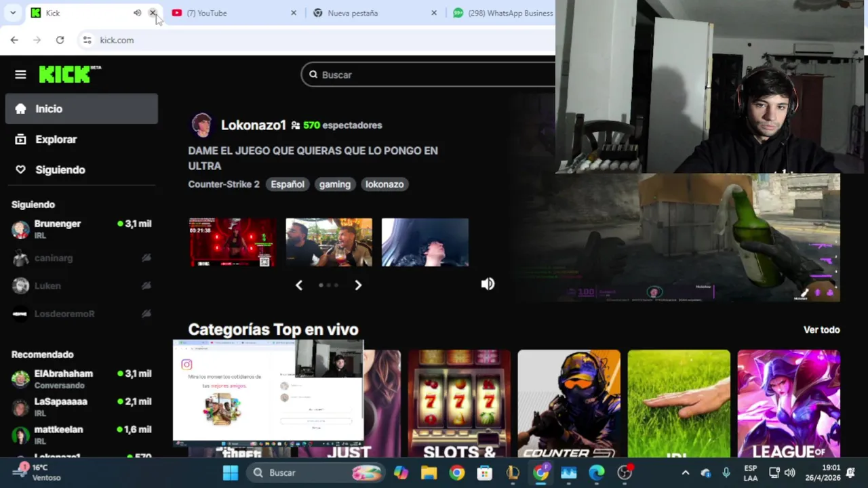Open the red stage stream thumbnail

(233, 242)
